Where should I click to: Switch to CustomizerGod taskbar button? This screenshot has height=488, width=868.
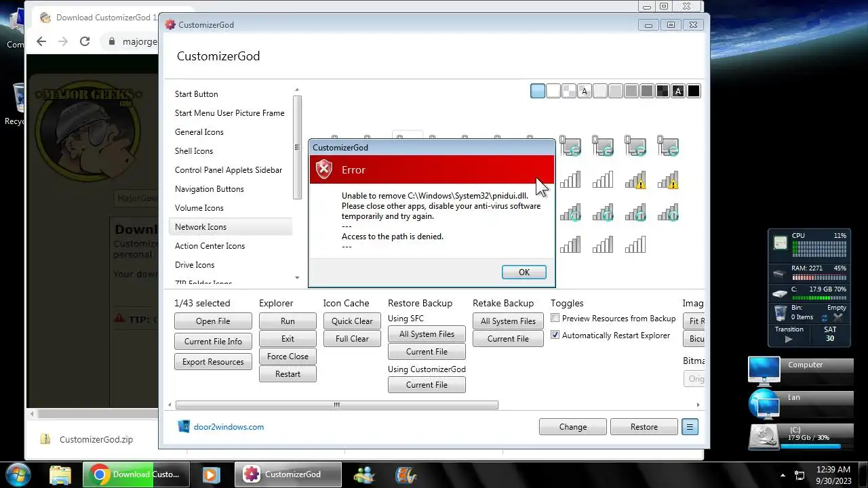coord(288,474)
